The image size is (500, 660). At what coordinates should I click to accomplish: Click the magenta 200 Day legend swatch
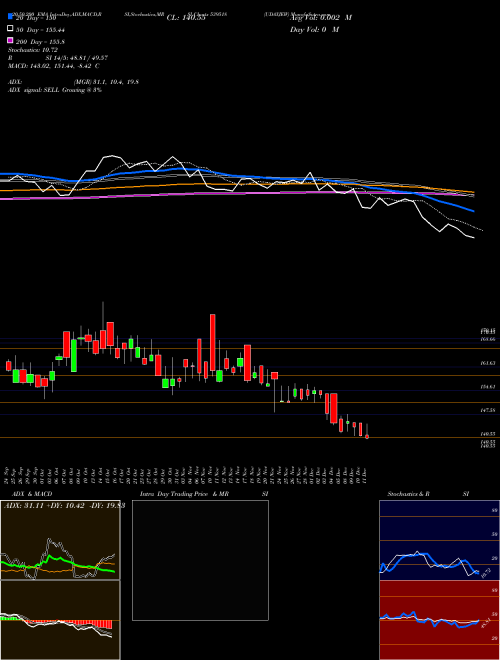click(x=10, y=40)
